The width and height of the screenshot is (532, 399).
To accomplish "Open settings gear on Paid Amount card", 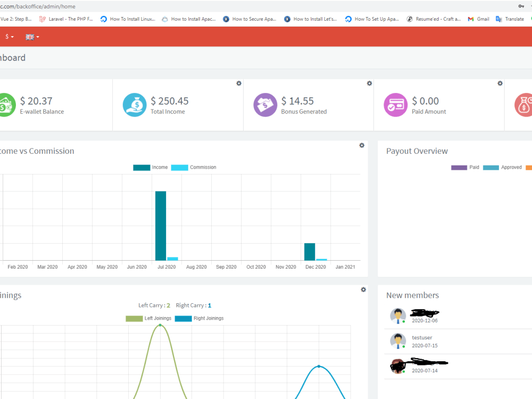I will (500, 84).
